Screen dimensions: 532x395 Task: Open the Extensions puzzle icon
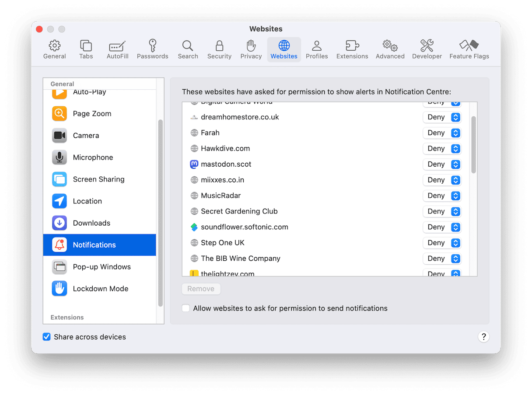352,45
